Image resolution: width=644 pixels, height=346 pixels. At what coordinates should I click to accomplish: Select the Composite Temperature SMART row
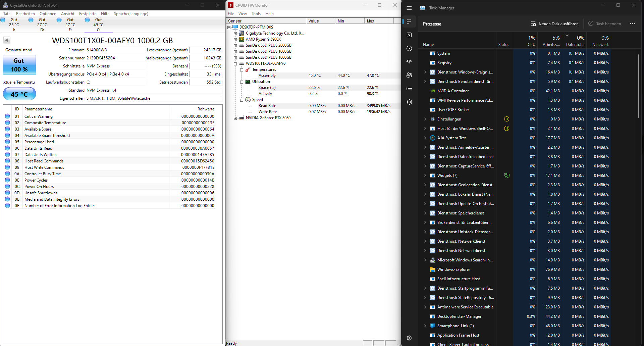110,123
